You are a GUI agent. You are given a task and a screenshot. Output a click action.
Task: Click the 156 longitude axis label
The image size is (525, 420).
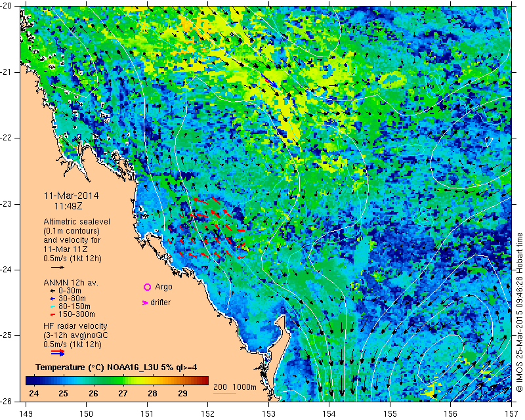pos(451,414)
